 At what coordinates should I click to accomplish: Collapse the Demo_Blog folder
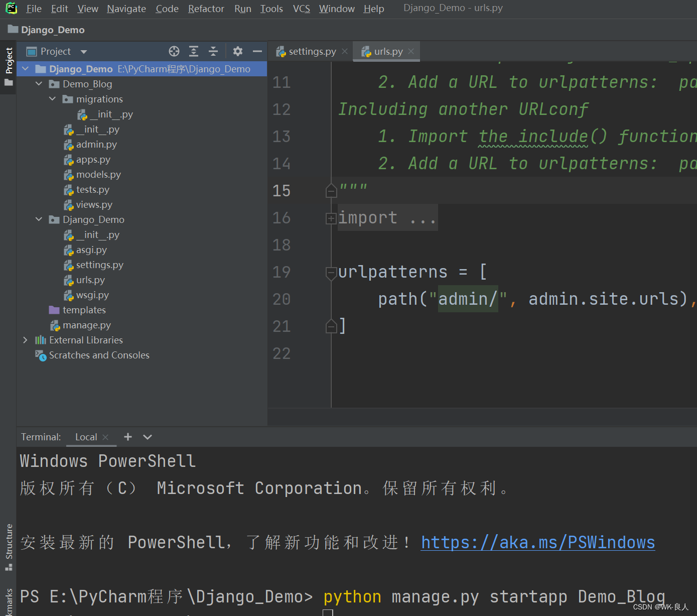click(39, 83)
